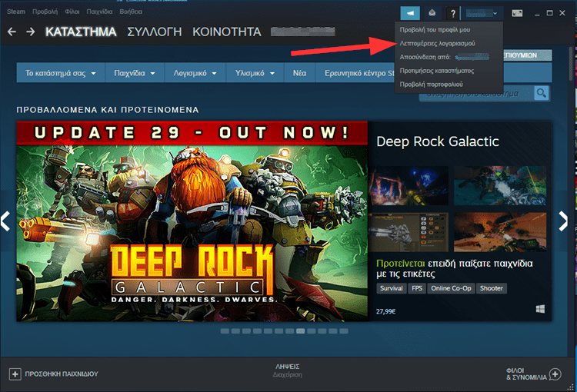Open the notifications envelope icon

[x=432, y=14]
